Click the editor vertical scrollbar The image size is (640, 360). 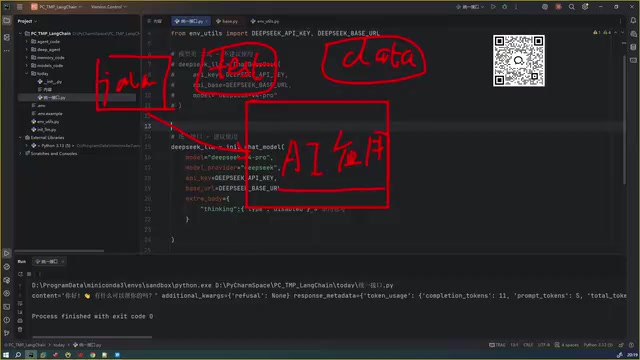coord(624,119)
